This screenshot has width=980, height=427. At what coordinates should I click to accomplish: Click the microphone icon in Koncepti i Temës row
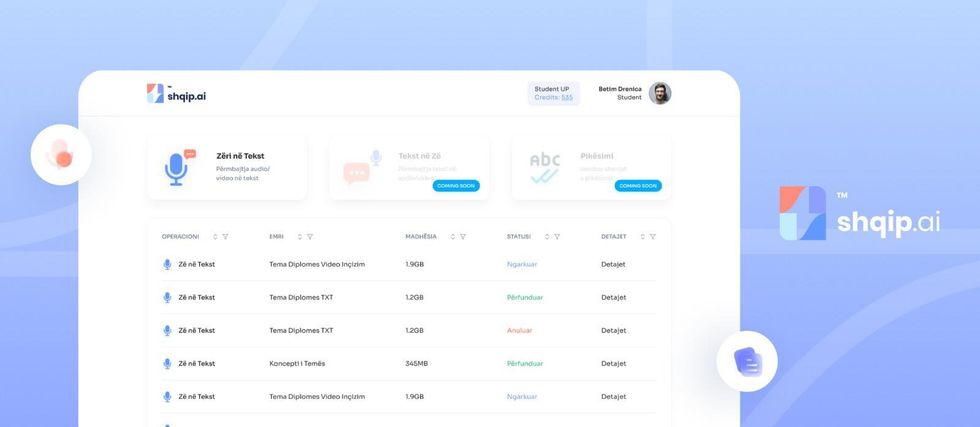point(167,363)
